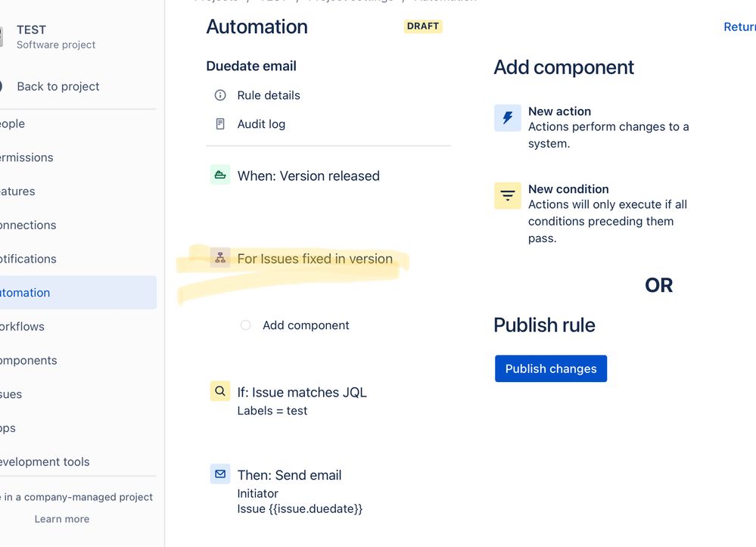Click the DRAFT status badge

(423, 26)
